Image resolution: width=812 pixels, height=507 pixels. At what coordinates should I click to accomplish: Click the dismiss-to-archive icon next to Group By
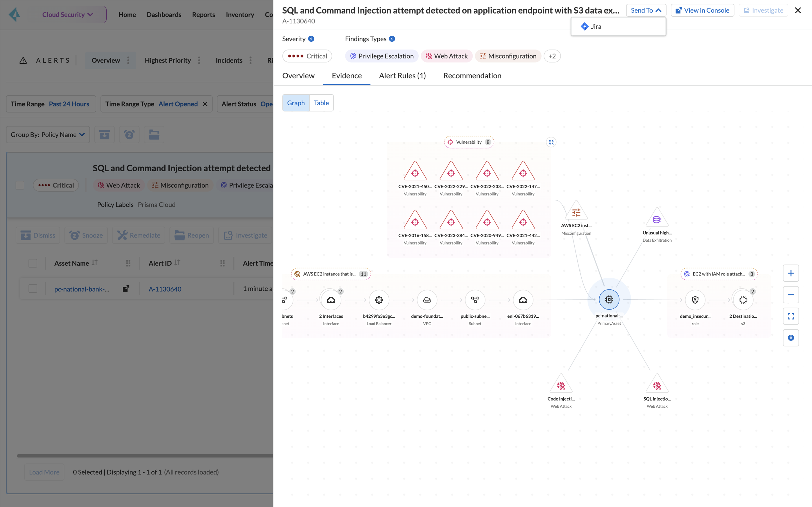[x=104, y=134]
